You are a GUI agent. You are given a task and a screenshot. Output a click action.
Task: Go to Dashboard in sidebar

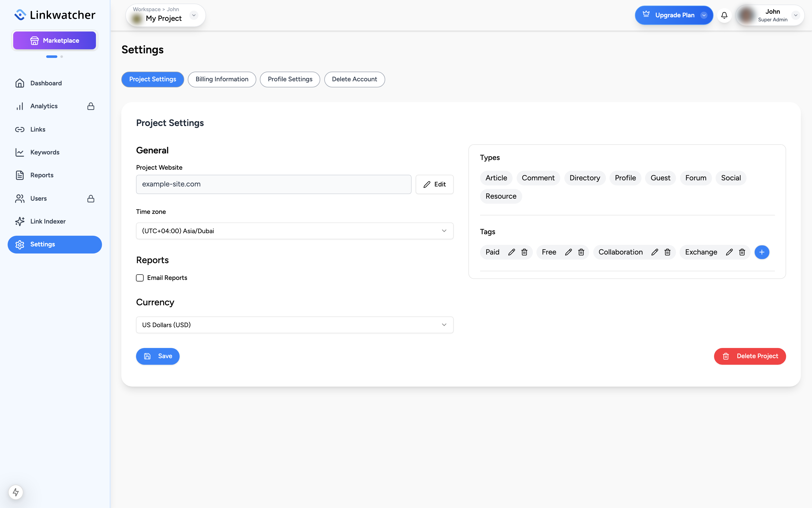pos(55,83)
